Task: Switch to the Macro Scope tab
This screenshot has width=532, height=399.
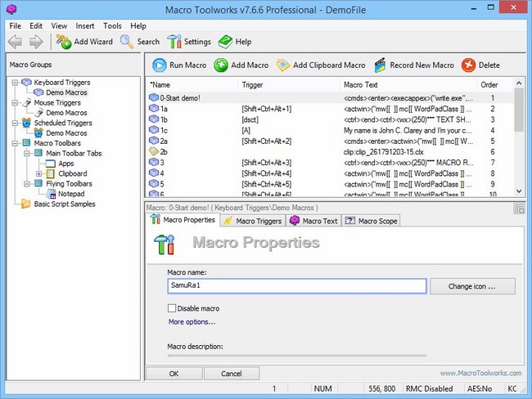Action: click(372, 221)
